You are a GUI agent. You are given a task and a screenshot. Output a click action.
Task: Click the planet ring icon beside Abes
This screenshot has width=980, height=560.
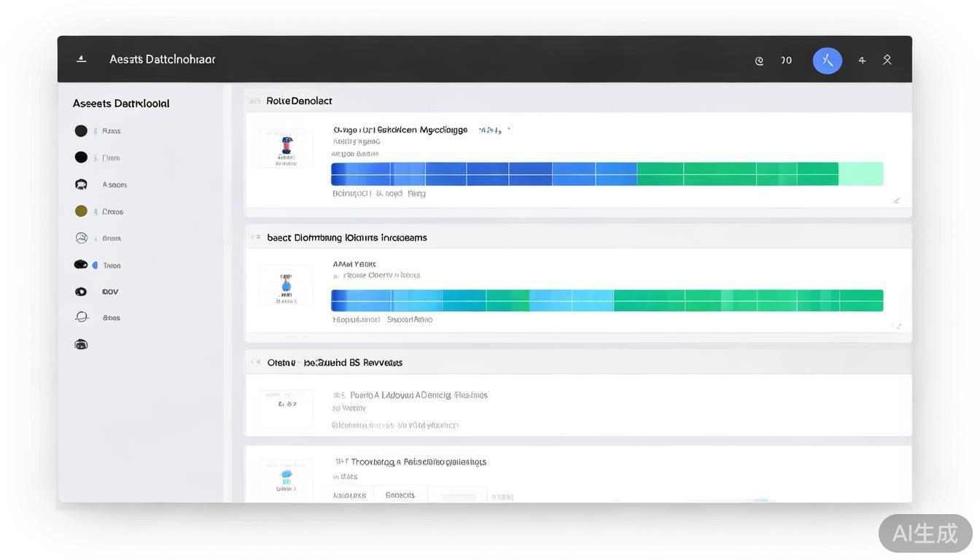coord(82,317)
